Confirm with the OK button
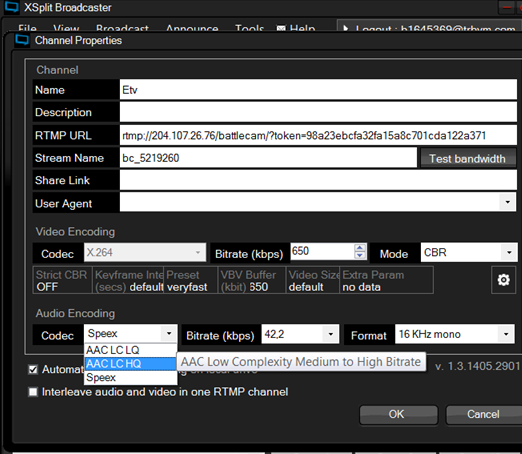Image resolution: width=522 pixels, height=454 pixels. (x=398, y=414)
